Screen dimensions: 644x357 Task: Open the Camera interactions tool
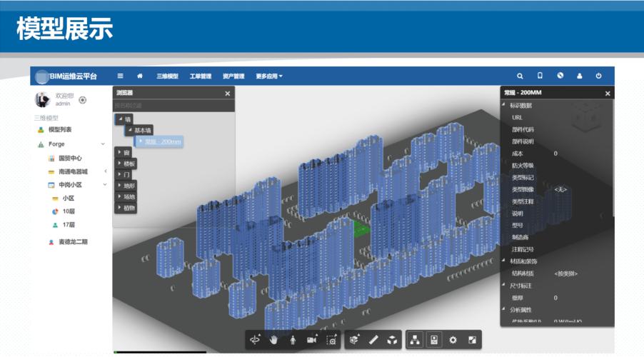(x=312, y=340)
